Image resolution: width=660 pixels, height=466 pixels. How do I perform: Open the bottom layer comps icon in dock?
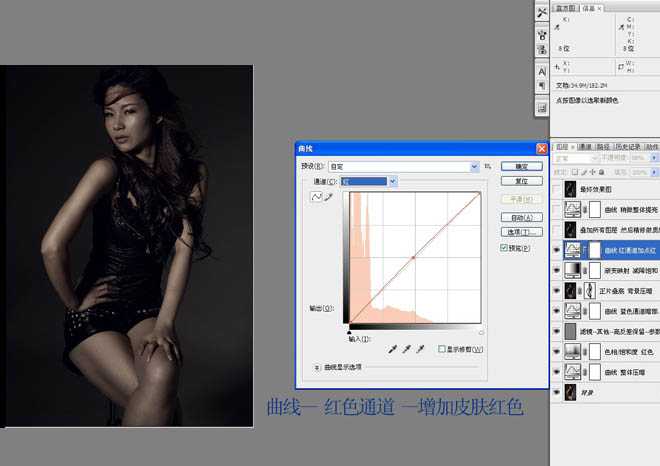[x=542, y=108]
